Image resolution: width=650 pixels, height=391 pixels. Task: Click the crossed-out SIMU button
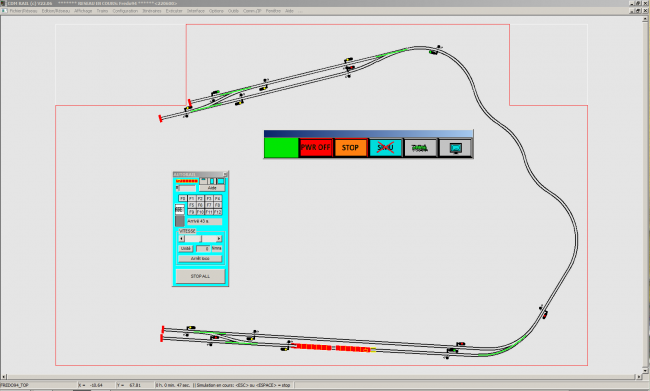pyautogui.click(x=385, y=148)
